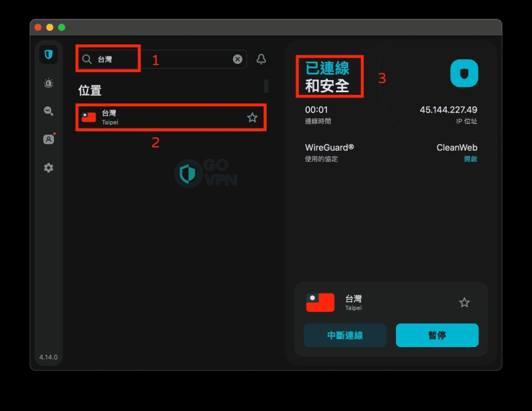This screenshot has width=532, height=411.
Task: Clear the search field with X icon
Action: tap(238, 59)
